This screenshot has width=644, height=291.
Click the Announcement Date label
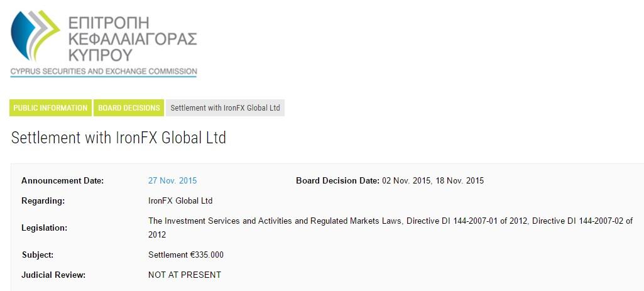[62, 180]
